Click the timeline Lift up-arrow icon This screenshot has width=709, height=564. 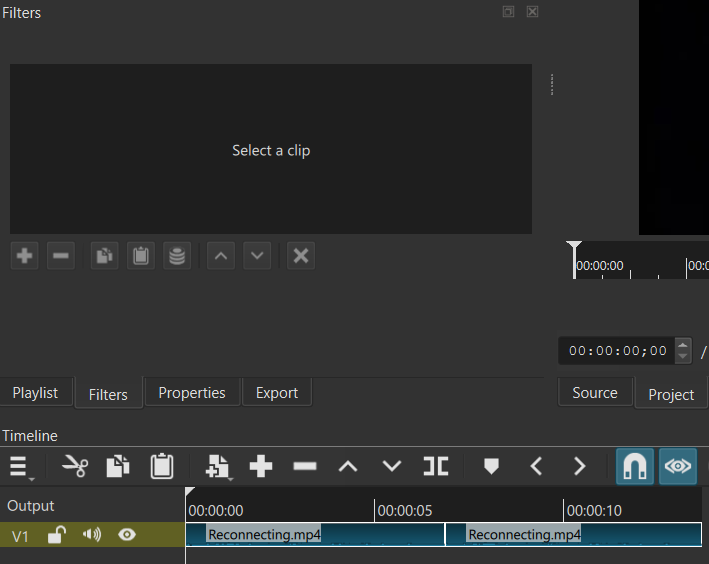pos(347,466)
